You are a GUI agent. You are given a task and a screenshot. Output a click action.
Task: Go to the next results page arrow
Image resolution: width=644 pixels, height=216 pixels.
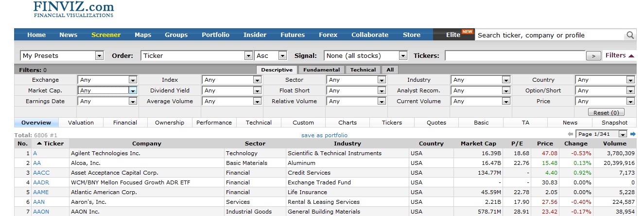click(633, 134)
